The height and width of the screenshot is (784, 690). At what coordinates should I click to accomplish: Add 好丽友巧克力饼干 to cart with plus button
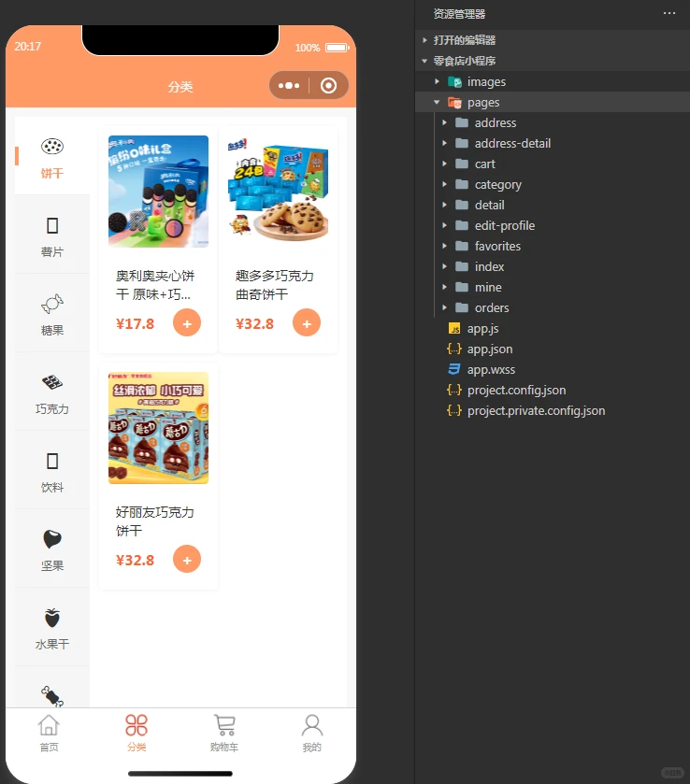pyautogui.click(x=187, y=559)
